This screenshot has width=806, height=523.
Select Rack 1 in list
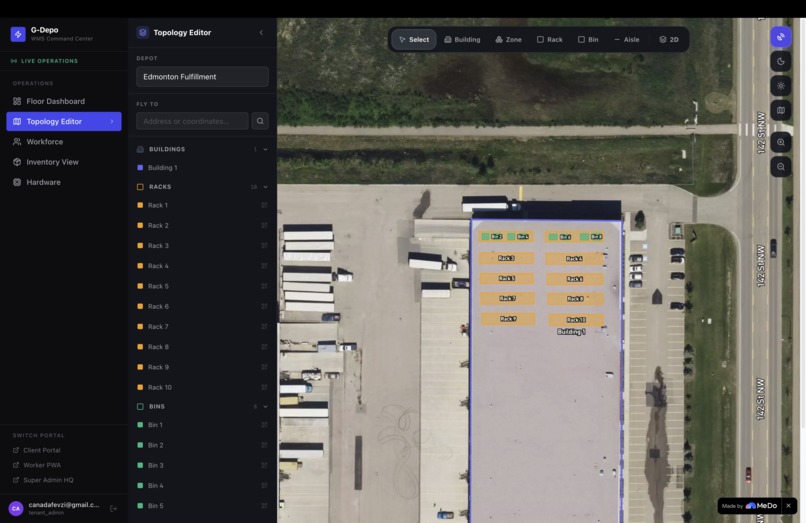pos(202,205)
